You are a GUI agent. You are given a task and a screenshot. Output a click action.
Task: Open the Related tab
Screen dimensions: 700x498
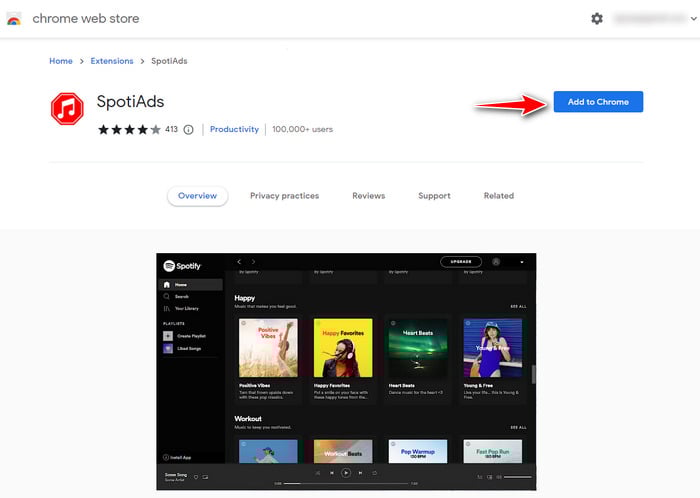499,195
